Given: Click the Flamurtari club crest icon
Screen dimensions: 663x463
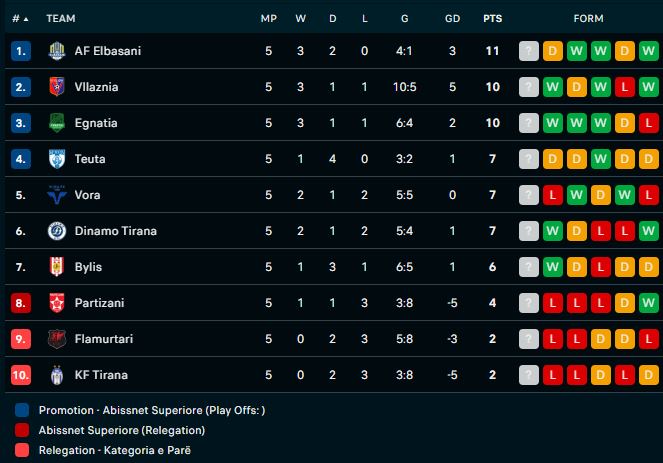Looking at the screenshot, I should point(56,339).
